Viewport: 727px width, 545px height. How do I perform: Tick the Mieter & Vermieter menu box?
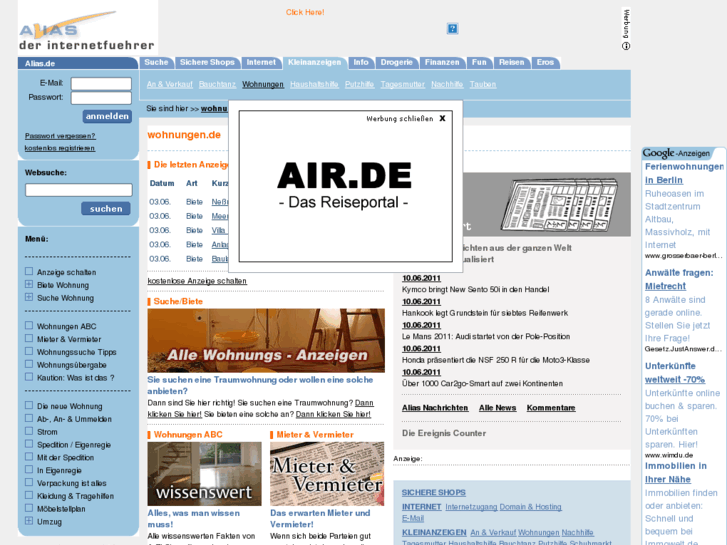pos(29,339)
